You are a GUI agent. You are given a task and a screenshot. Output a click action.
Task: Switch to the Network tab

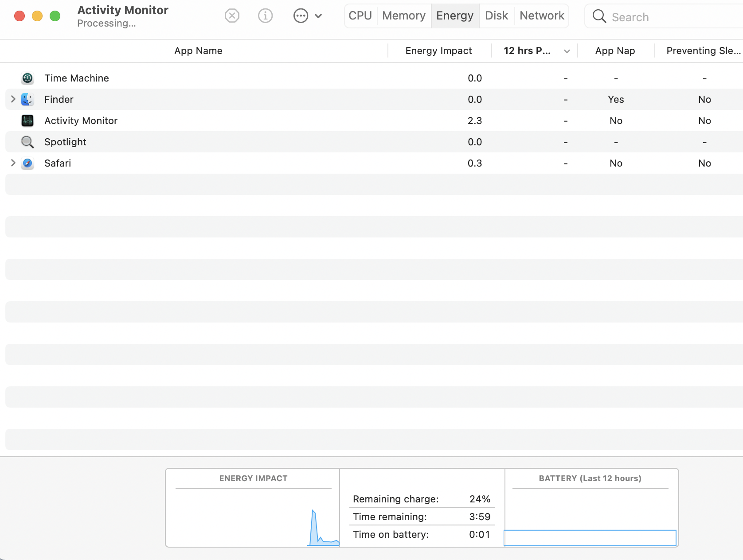[x=542, y=16]
